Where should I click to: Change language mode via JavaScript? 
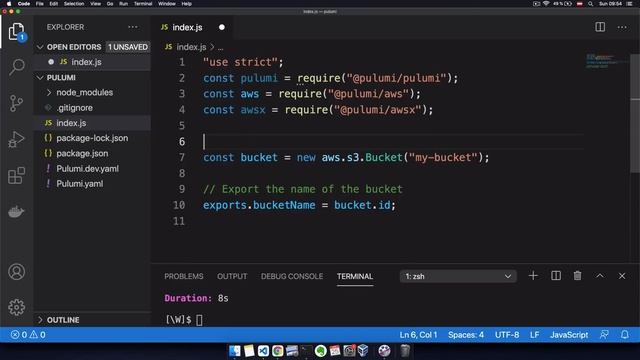(569, 335)
